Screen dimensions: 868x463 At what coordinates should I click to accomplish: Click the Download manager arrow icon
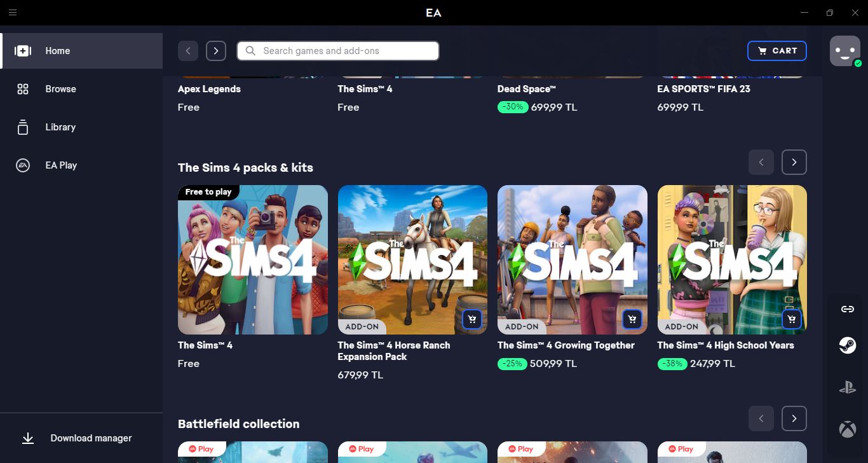pyautogui.click(x=28, y=438)
